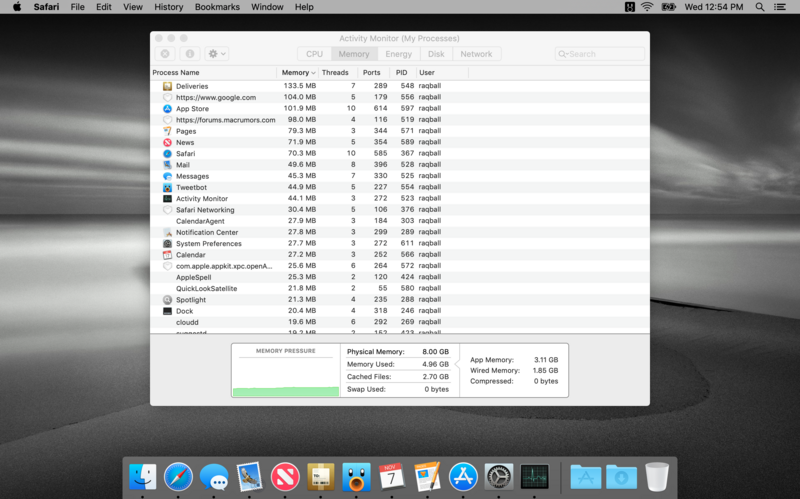Open Deliveries package icon in Dock
The height and width of the screenshot is (499, 800).
click(320, 477)
